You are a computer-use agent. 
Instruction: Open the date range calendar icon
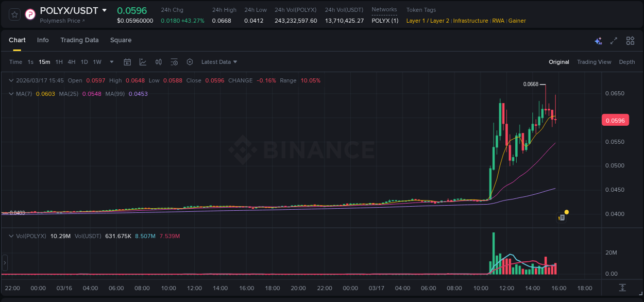click(127, 62)
